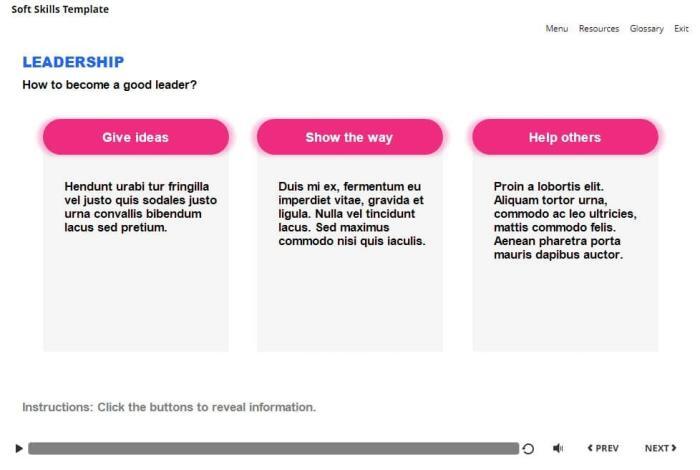Go to the previous slide with PREV
Viewport: 700px width, 470px height.
click(x=603, y=449)
